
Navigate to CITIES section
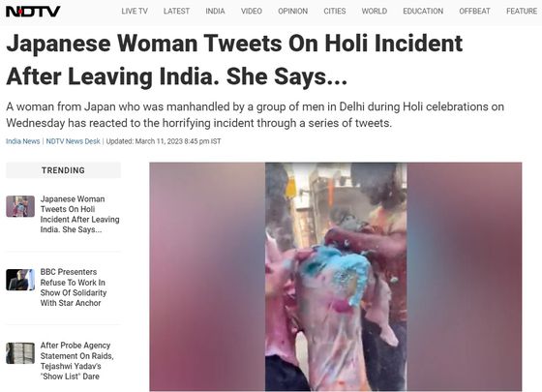(x=335, y=11)
